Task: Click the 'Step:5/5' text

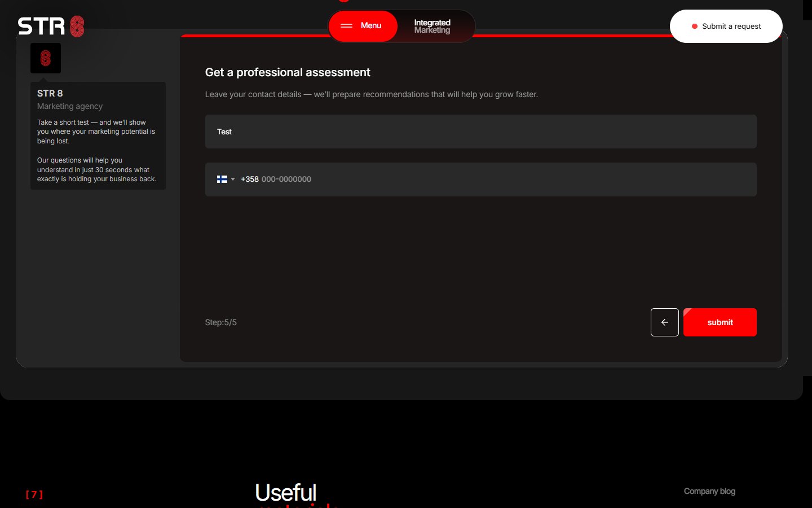Action: (221, 322)
